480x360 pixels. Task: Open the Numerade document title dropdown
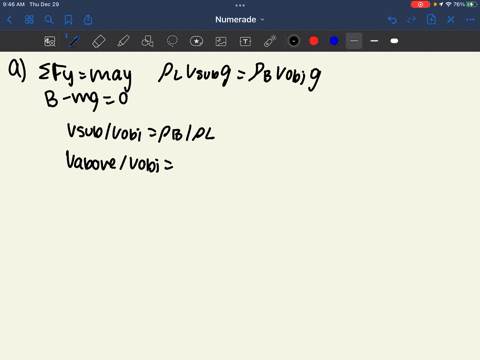[239, 20]
